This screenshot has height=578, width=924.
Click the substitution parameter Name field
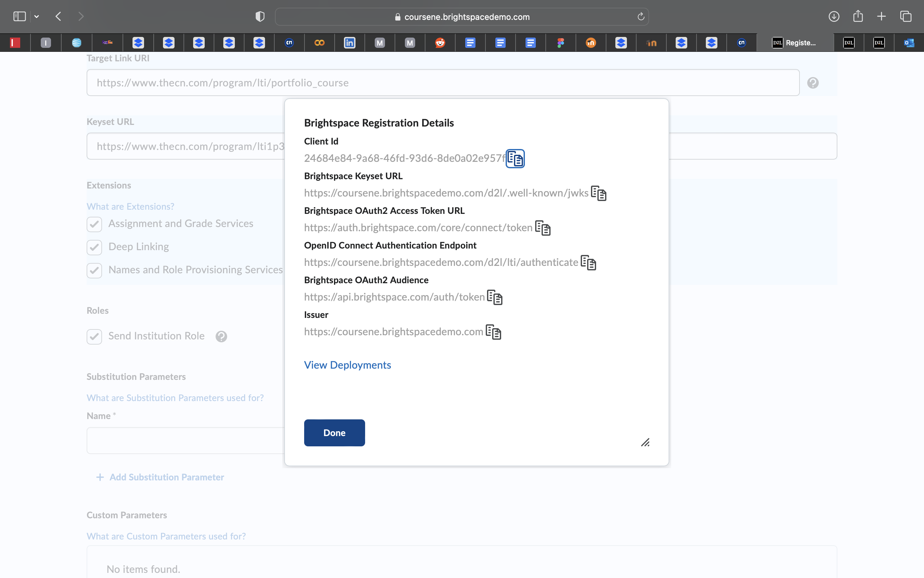tap(185, 440)
